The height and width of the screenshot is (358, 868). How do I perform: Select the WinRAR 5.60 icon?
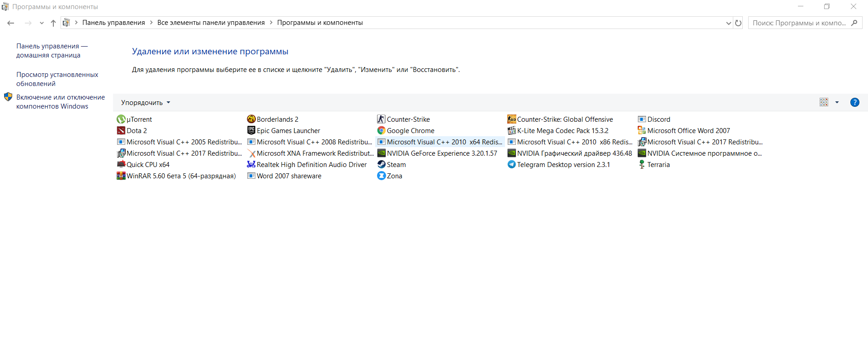click(121, 176)
